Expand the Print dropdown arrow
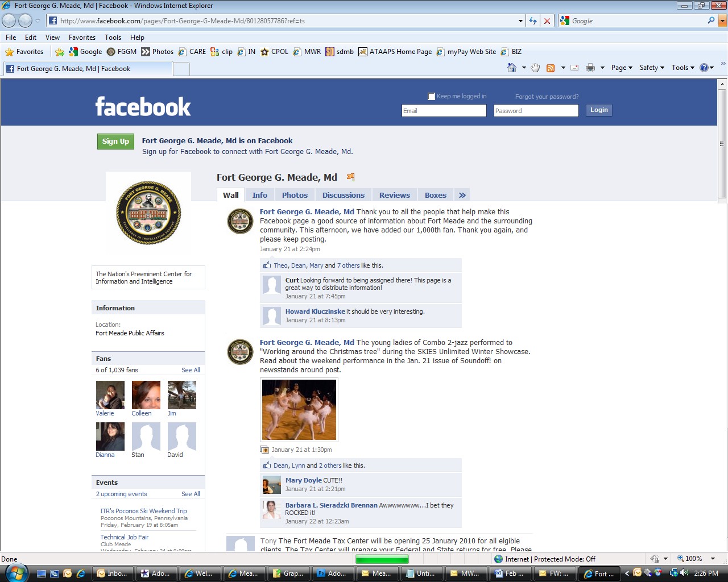This screenshot has width=728, height=582. click(602, 68)
